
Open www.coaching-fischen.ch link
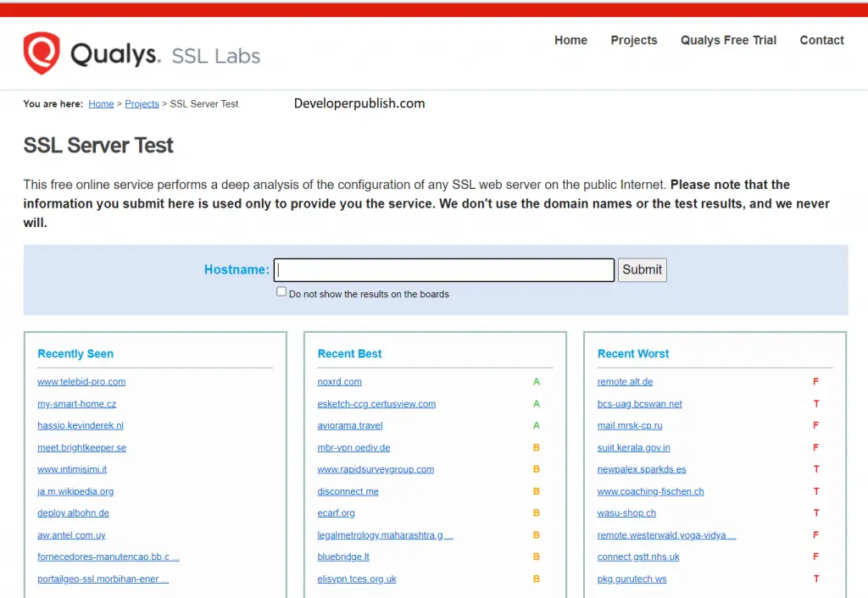[x=650, y=491]
